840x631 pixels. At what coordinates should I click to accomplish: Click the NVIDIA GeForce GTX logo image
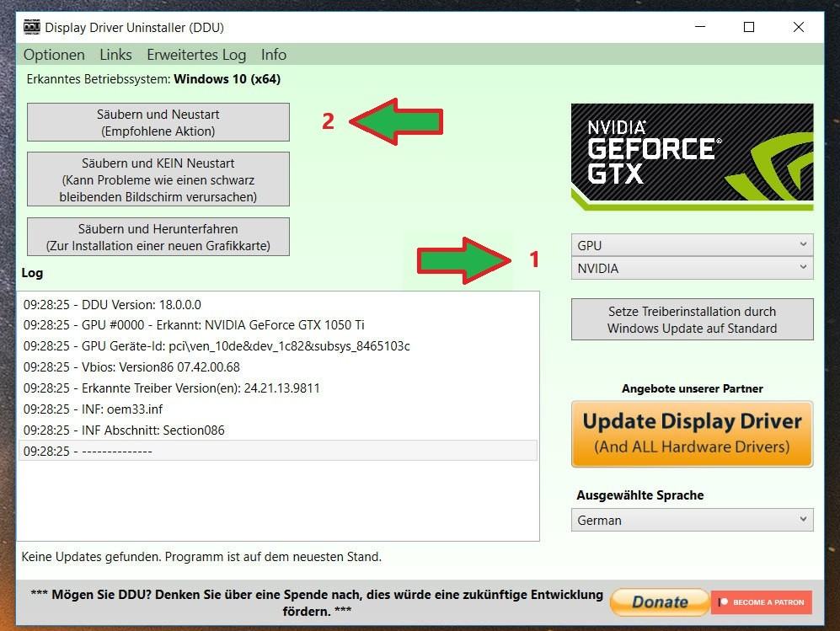point(693,157)
